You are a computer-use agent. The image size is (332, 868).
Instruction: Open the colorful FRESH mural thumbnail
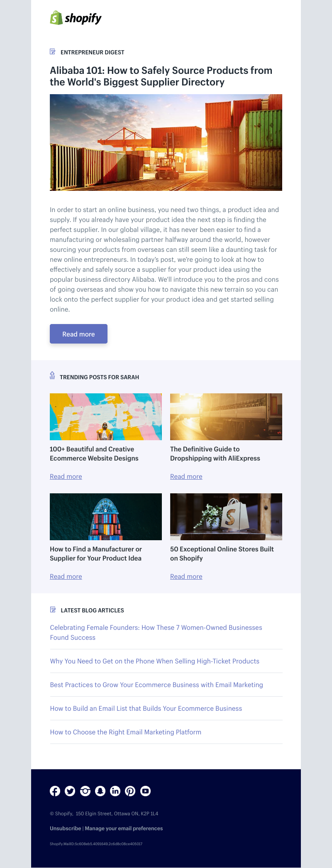point(106,417)
